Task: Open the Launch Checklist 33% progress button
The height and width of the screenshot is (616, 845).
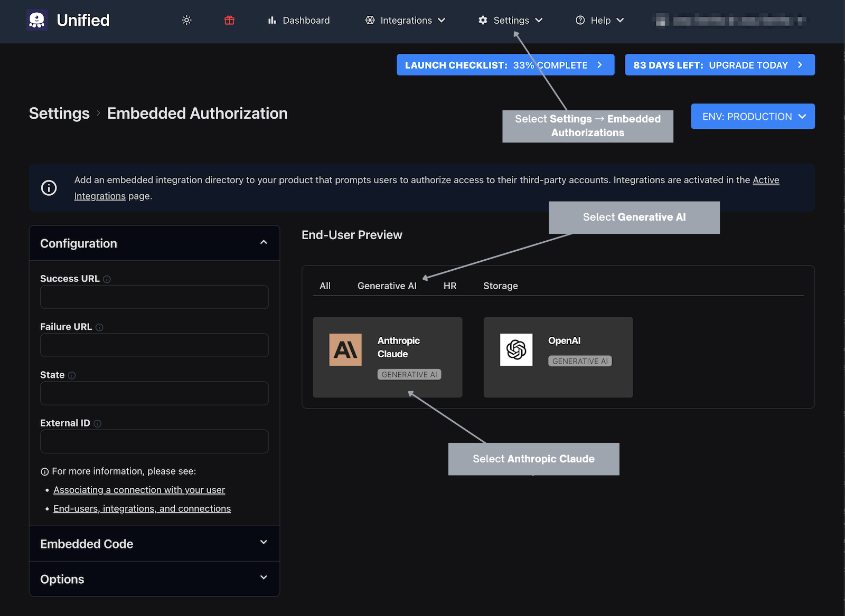Action: (x=505, y=64)
